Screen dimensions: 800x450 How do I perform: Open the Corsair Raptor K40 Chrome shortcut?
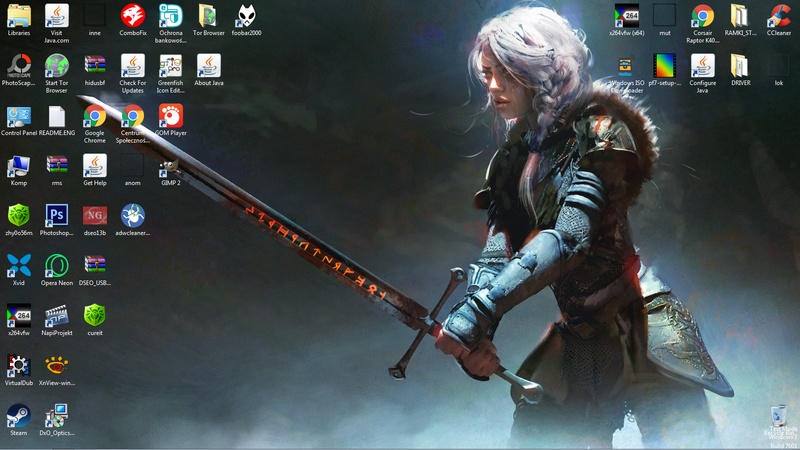point(703,16)
